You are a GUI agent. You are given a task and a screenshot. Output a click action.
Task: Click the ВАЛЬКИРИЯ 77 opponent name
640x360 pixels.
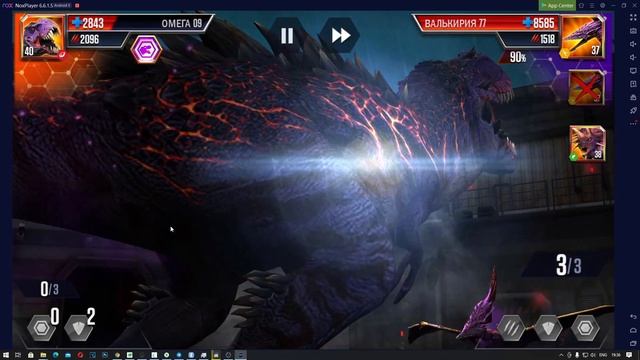(455, 24)
